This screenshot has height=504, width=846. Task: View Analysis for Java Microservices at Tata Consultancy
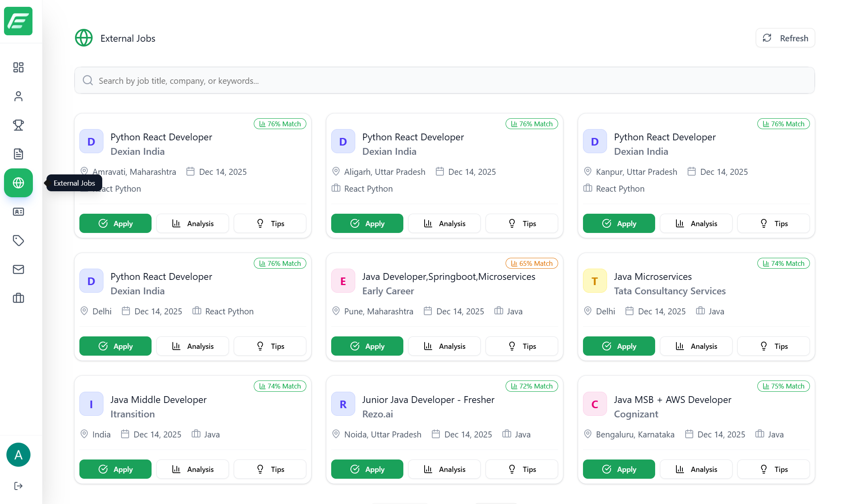click(x=696, y=346)
